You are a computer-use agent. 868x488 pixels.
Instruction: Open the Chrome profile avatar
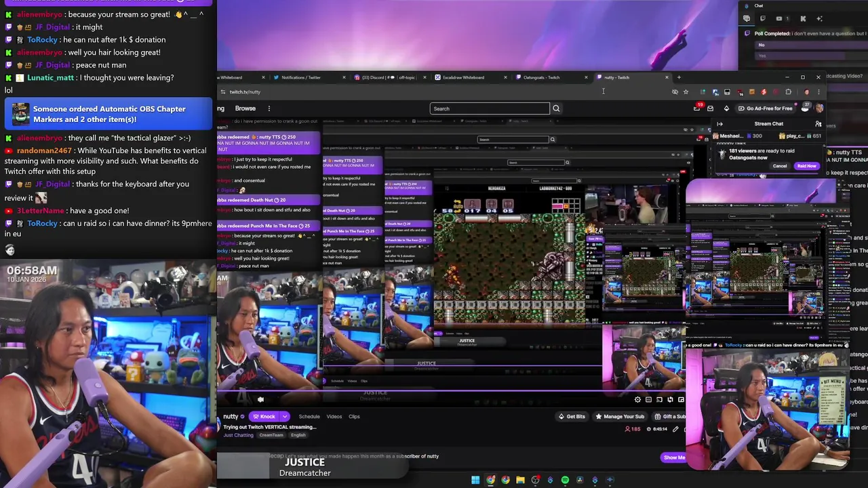tap(807, 91)
